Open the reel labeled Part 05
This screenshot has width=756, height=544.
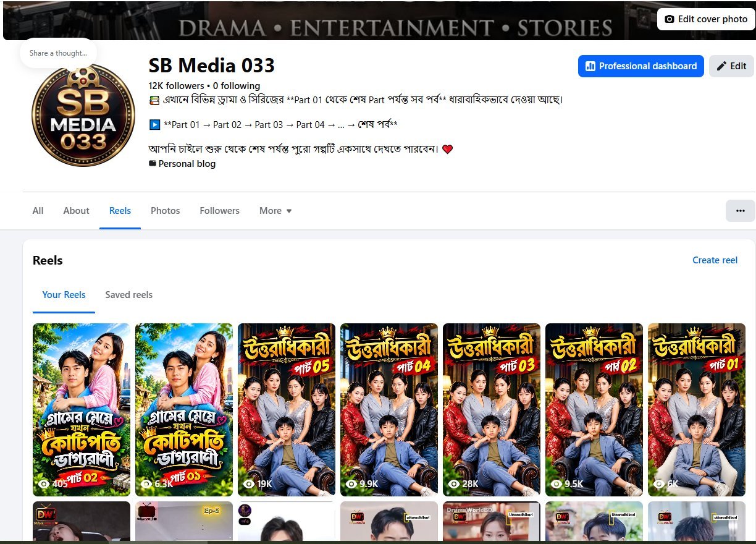click(287, 409)
